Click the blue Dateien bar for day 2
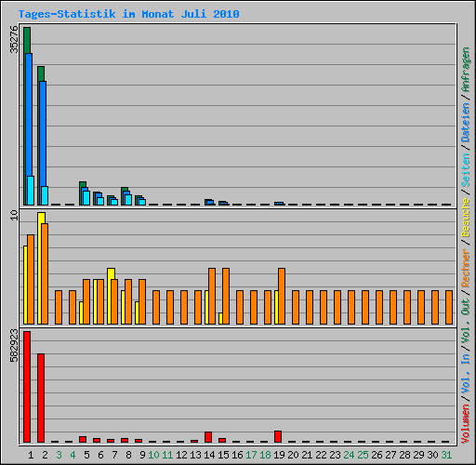Image resolution: width=476 pixels, height=465 pixels. tap(43, 133)
